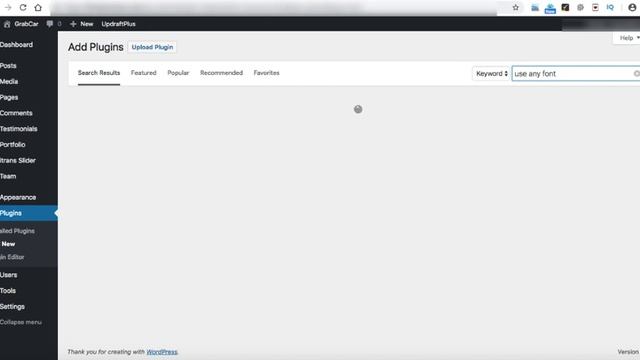The height and width of the screenshot is (360, 640).
Task: Click the browser forward arrow
Action: tap(8, 7)
